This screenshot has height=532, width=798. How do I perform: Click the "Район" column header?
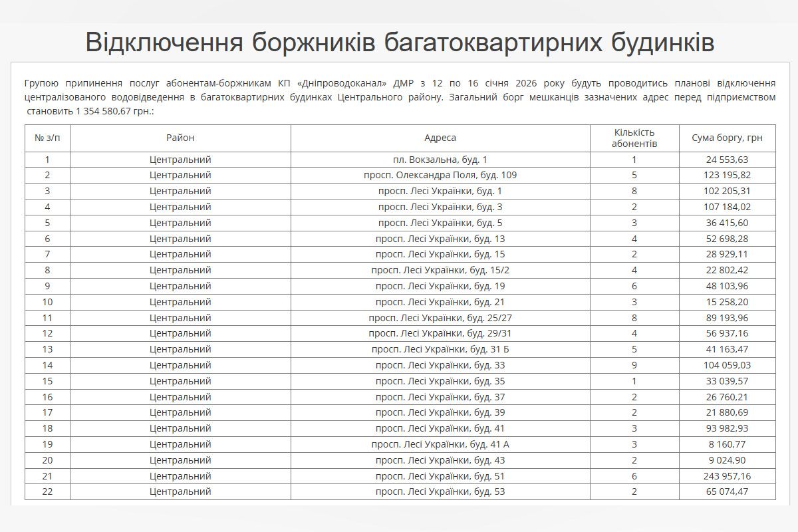click(x=180, y=136)
